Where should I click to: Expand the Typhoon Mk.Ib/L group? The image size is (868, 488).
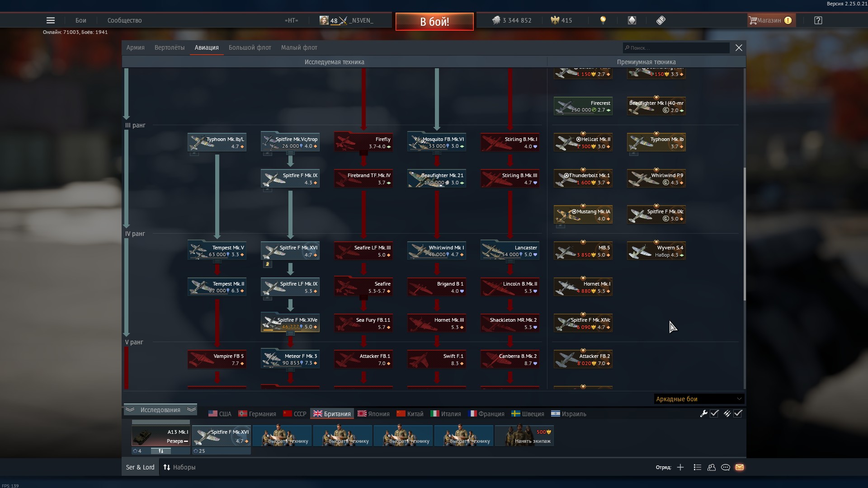[194, 154]
